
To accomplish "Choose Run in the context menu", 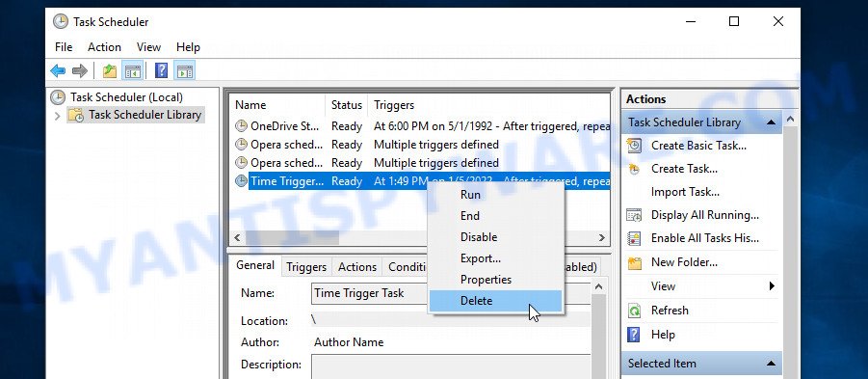I will pyautogui.click(x=495, y=195).
